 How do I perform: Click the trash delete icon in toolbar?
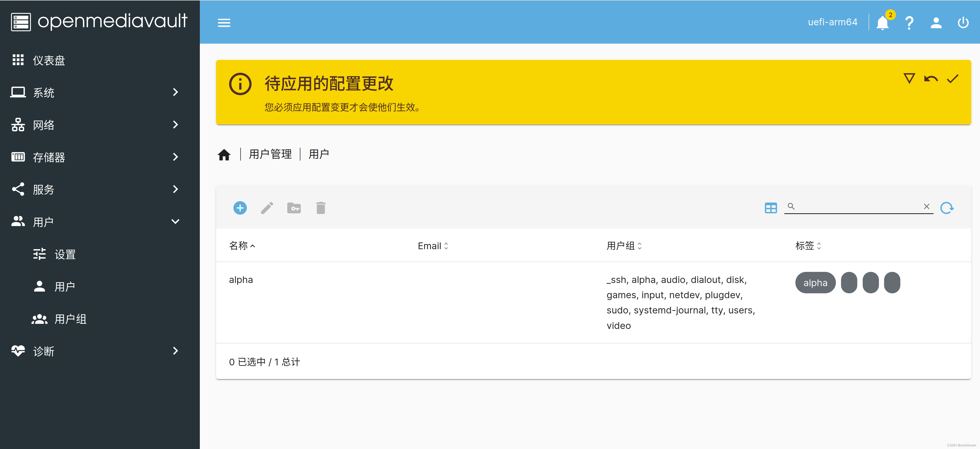click(320, 208)
